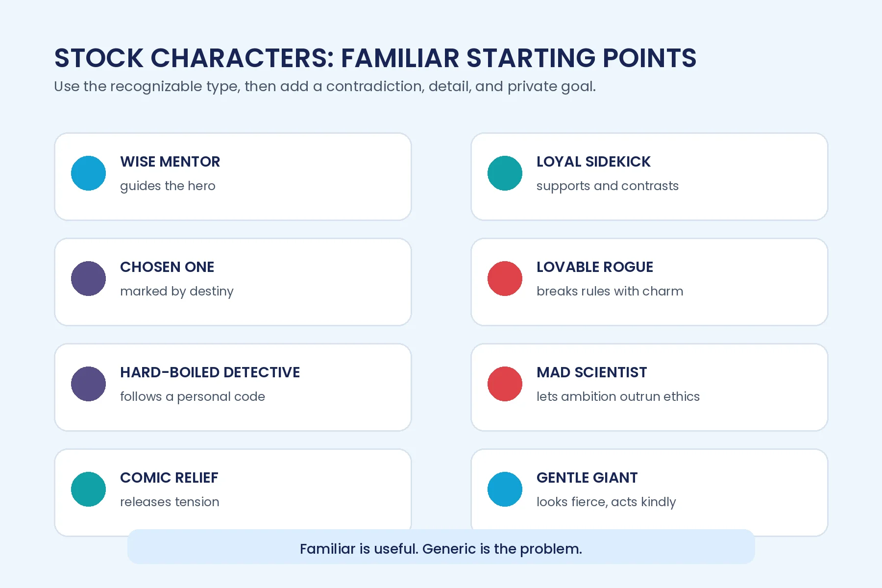Viewport: 882px width, 588px height.
Task: Select the Hard-Boiled Detective heading
Action: (x=210, y=372)
